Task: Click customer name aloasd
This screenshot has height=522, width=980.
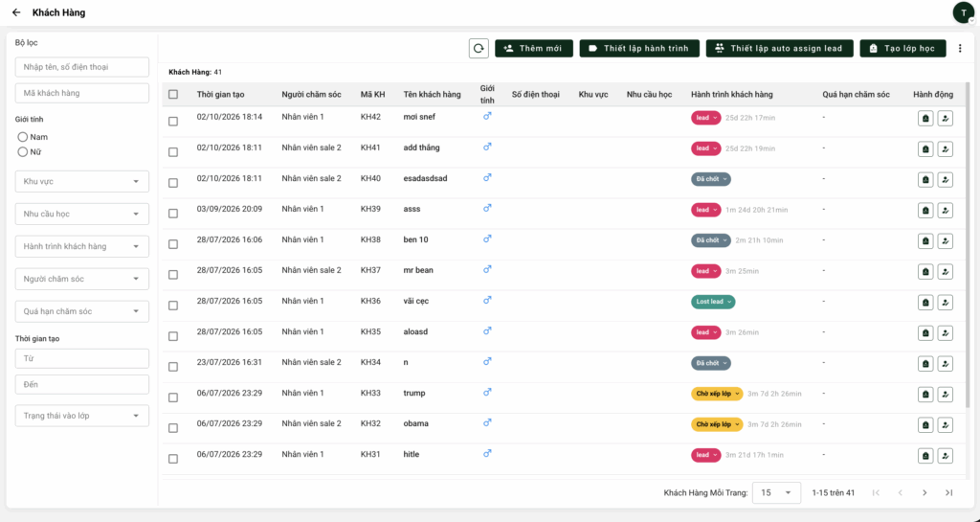Action: pos(415,332)
